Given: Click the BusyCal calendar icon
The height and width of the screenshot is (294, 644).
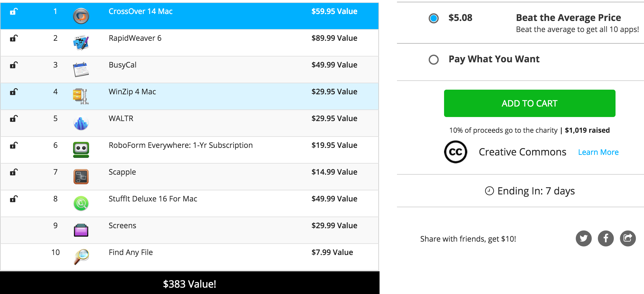Looking at the screenshot, I should (81, 69).
